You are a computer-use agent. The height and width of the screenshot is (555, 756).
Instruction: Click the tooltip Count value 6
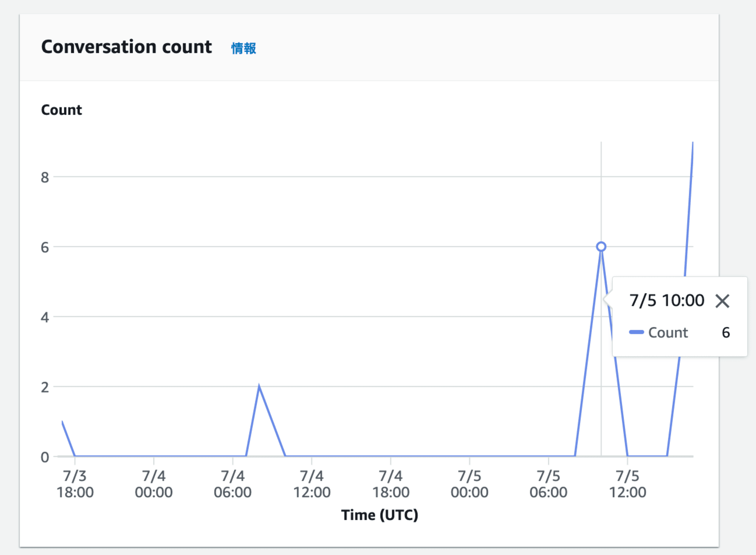(x=726, y=332)
